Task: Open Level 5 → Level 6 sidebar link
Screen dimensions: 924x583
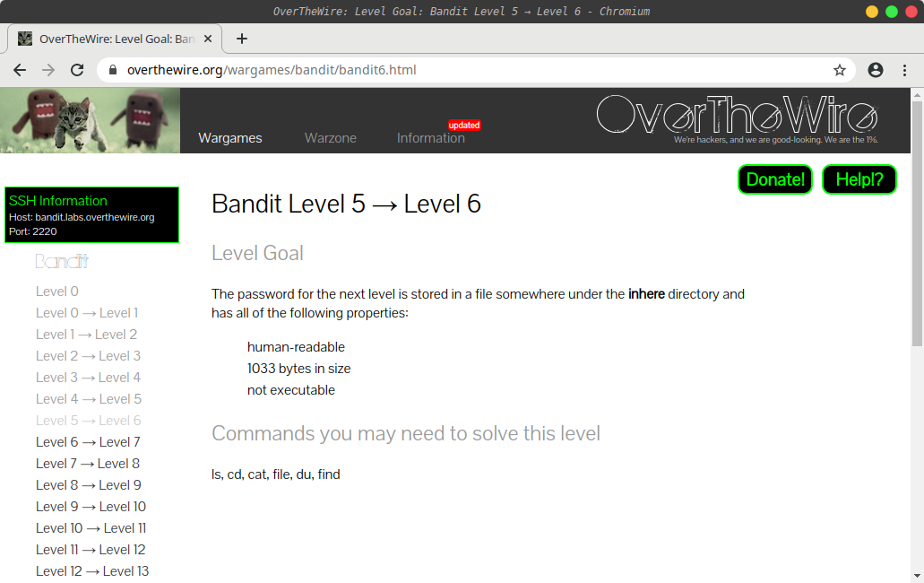Action: [x=89, y=421]
